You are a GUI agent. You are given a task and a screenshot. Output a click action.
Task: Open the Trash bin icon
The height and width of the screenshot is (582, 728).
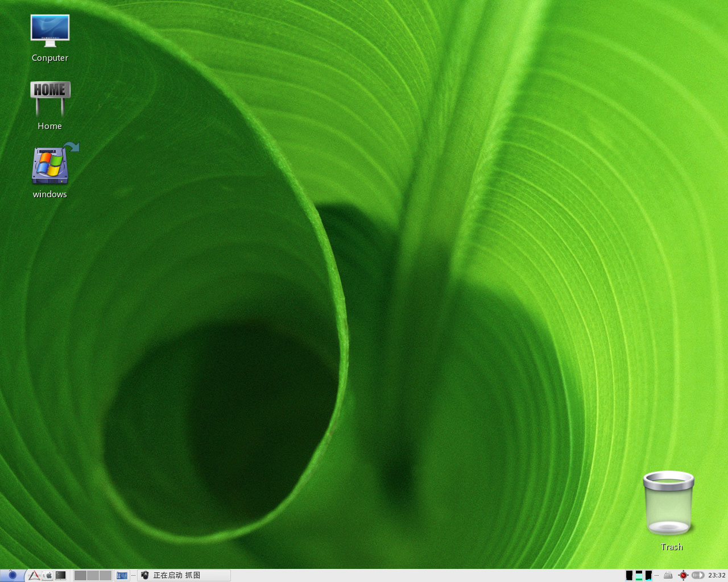point(669,504)
